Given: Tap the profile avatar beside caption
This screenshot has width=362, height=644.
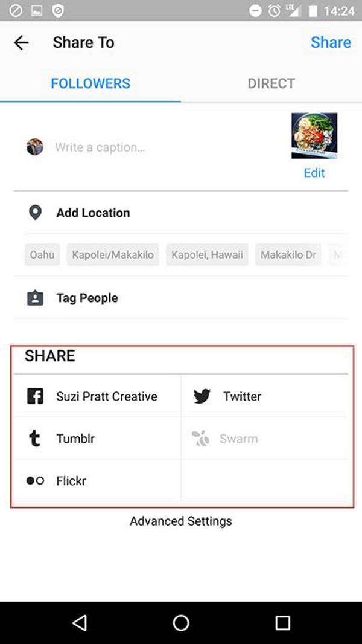Looking at the screenshot, I should point(35,147).
